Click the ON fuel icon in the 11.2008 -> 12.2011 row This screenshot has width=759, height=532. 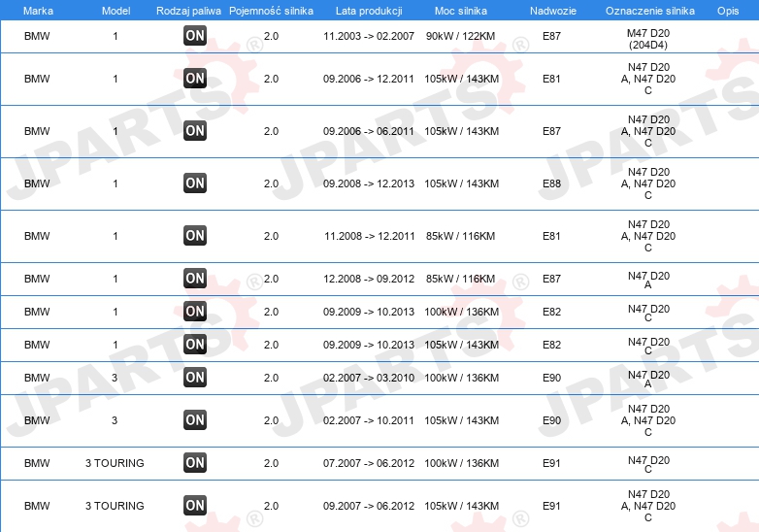pos(195,235)
